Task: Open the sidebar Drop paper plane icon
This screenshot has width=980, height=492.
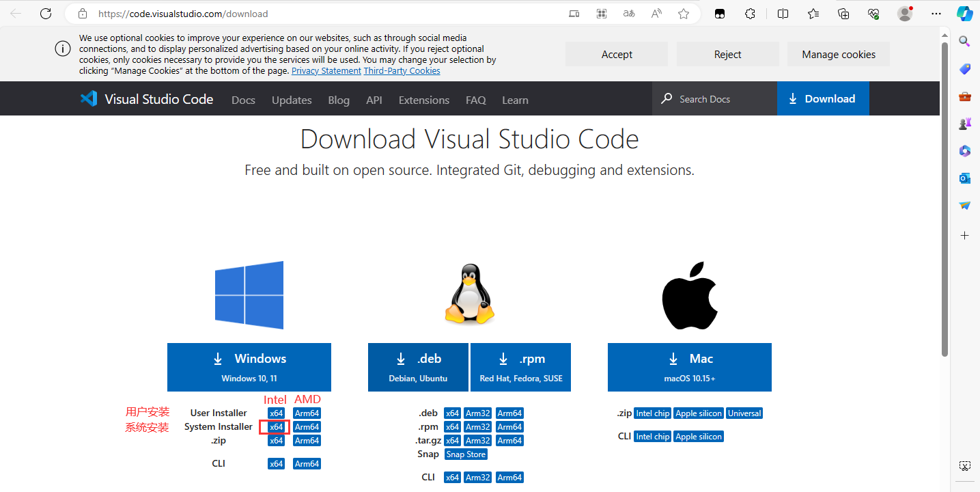Action: 965,206
